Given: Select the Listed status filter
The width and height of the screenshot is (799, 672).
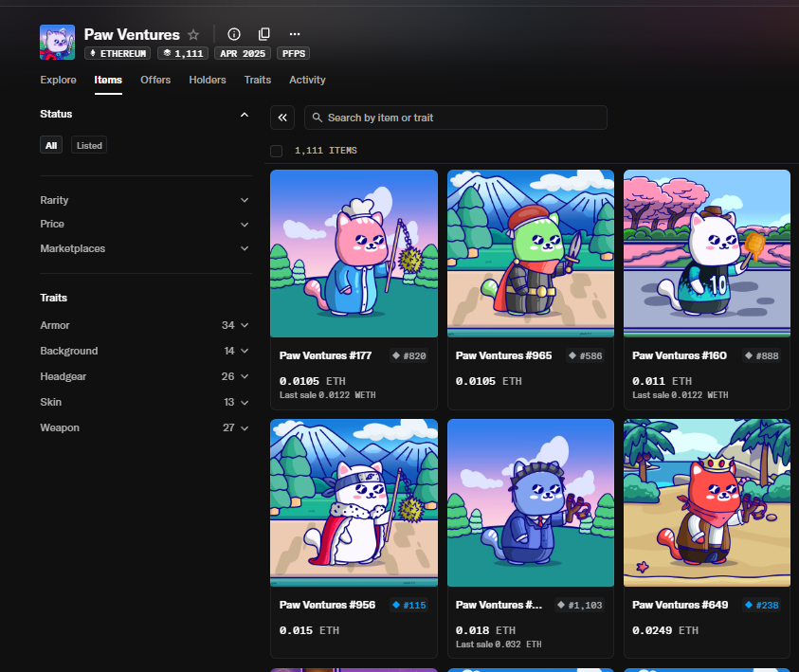Looking at the screenshot, I should [89, 145].
